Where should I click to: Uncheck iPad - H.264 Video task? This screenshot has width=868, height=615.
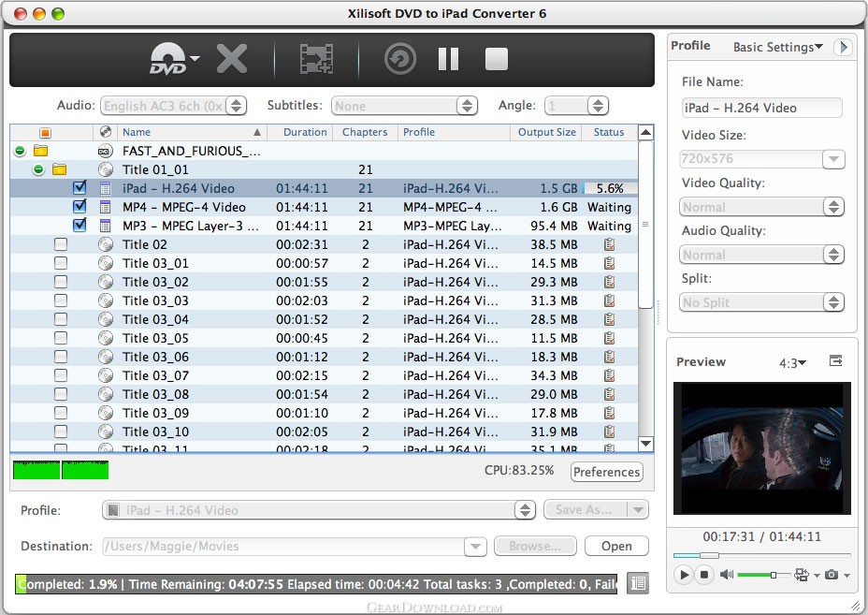point(80,187)
